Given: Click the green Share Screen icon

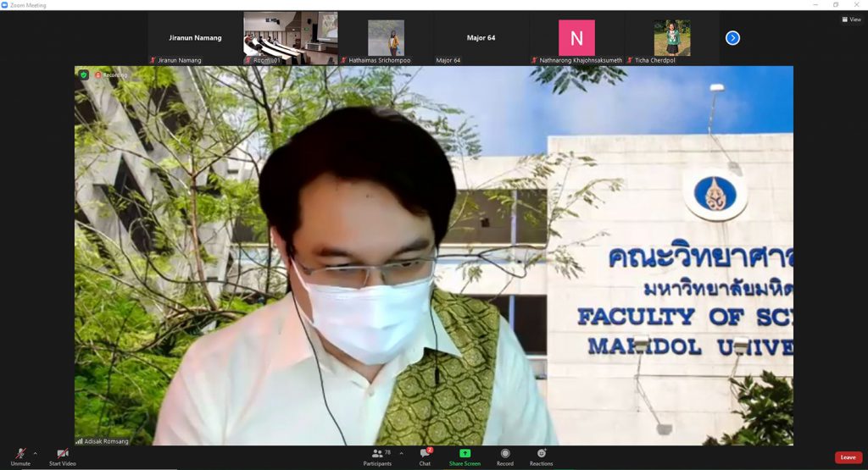Looking at the screenshot, I should tap(465, 453).
